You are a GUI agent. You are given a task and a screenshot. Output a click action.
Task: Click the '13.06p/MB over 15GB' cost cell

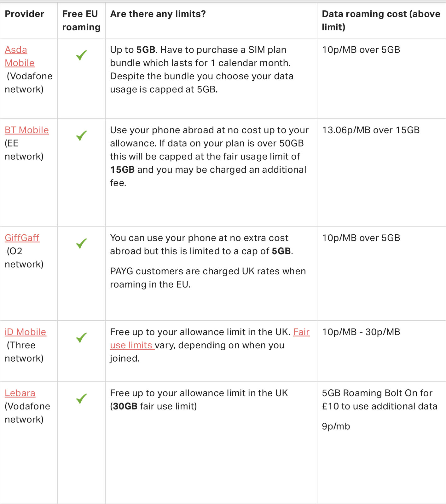click(x=371, y=130)
